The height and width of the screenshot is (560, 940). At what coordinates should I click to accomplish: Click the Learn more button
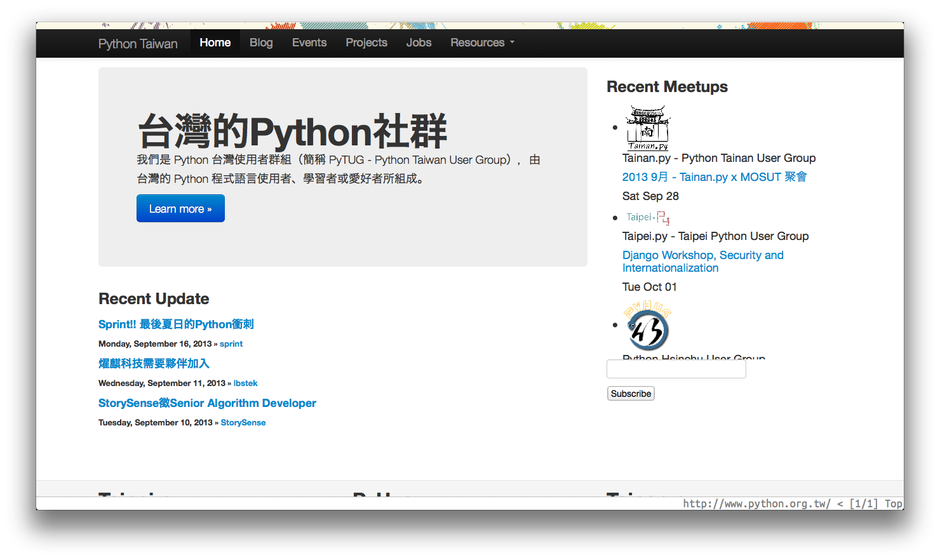[x=180, y=208]
